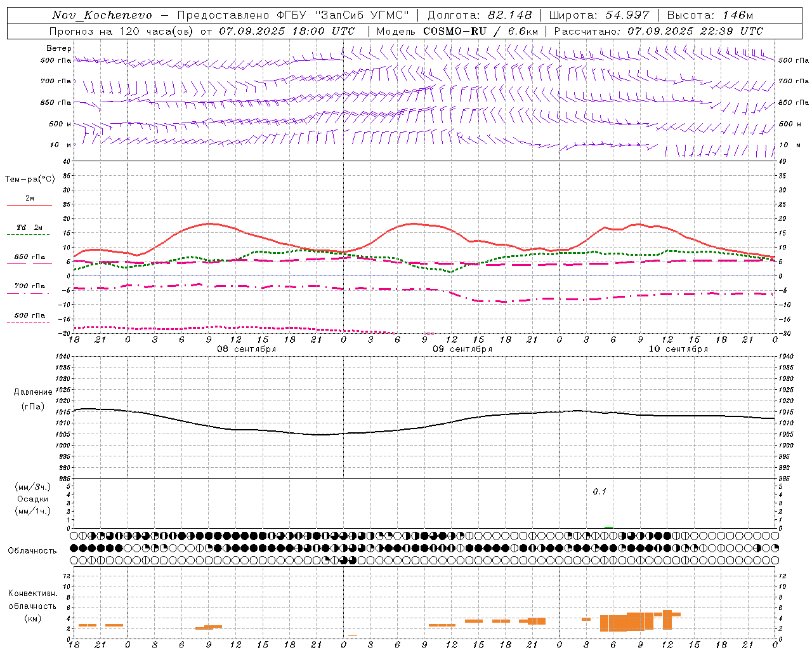
Task: Click the date label 08 сентября
Action: click(x=247, y=349)
